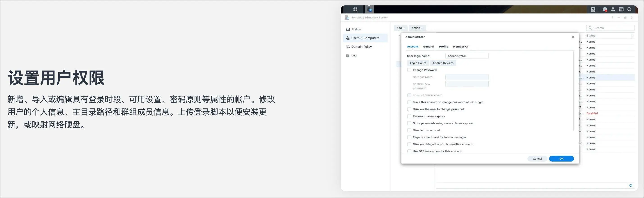
Task: Click the Directory Server taskbar icon
Action: point(369,9)
